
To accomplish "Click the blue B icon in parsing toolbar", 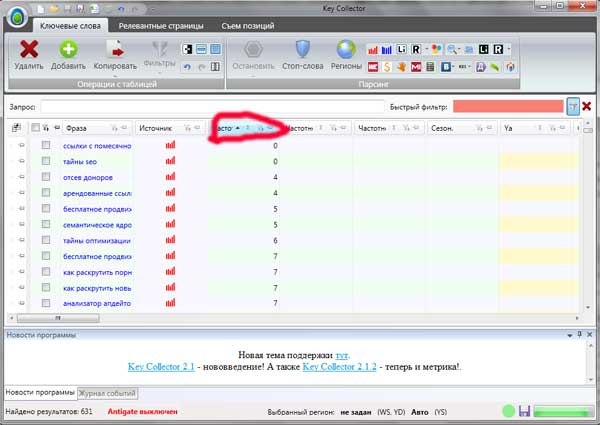I will 445,67.
